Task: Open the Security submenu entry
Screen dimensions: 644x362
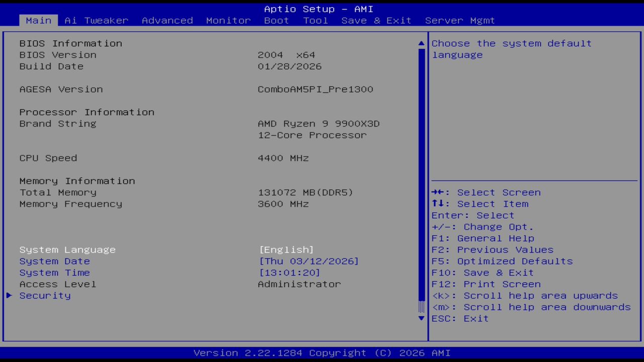Action: pos(45,296)
